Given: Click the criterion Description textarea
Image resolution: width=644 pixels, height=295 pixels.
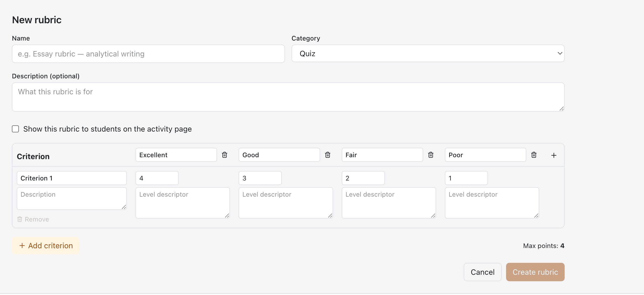Looking at the screenshot, I should 72,199.
